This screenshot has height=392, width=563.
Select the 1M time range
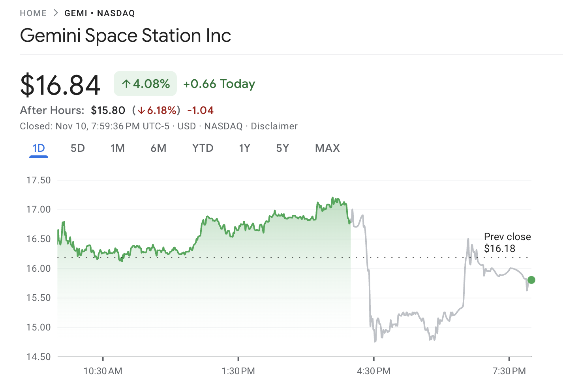tap(118, 148)
